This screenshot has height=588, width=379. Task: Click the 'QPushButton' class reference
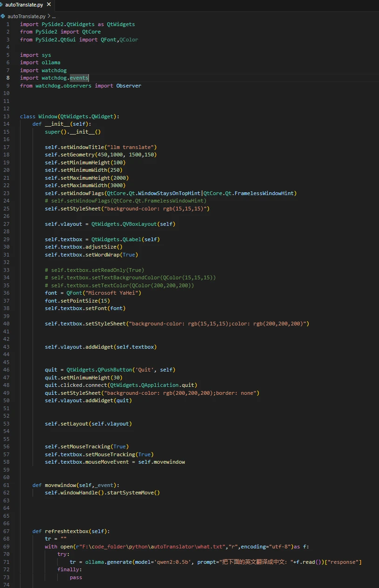pos(115,370)
